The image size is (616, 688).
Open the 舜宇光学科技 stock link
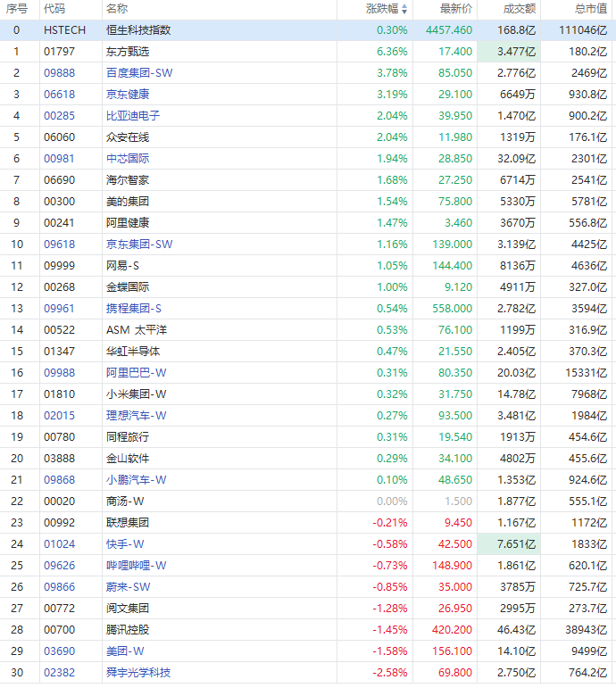(x=138, y=673)
